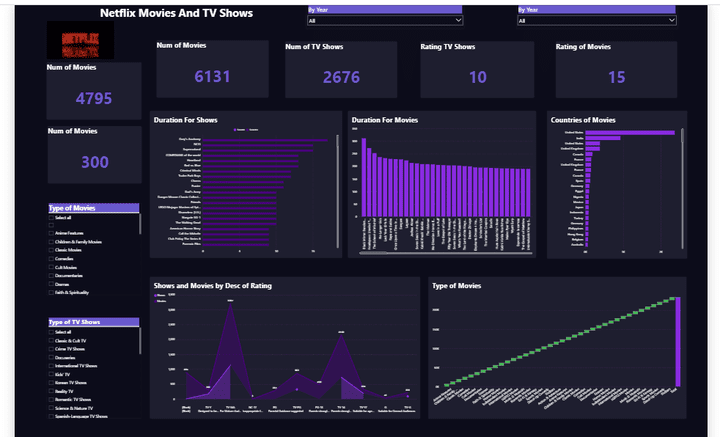The height and width of the screenshot is (437, 720).
Task: Click the Type of TV Shows slicer header
Action: 94,322
